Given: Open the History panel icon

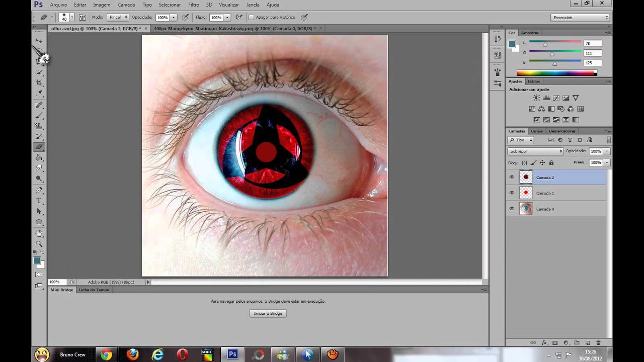Looking at the screenshot, I should coord(497,39).
